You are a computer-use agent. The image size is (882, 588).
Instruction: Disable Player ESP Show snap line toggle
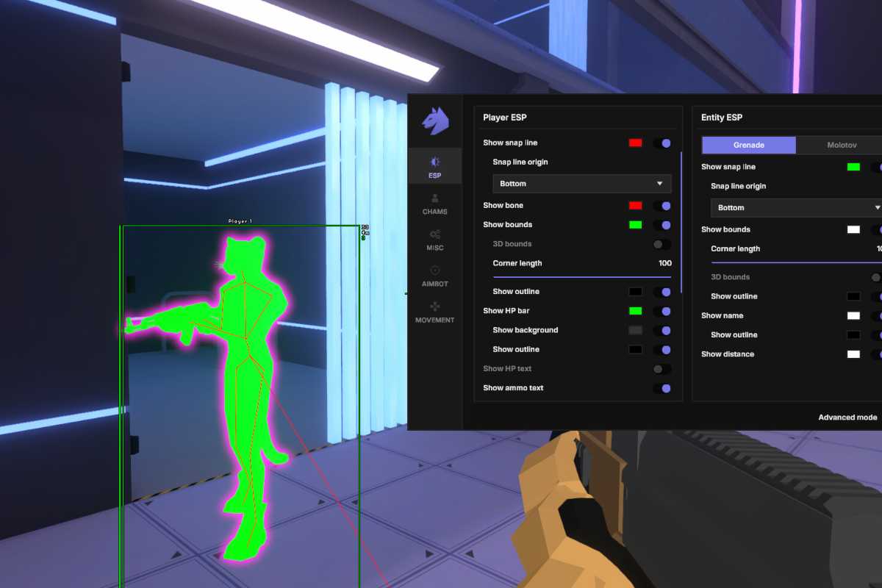click(661, 143)
